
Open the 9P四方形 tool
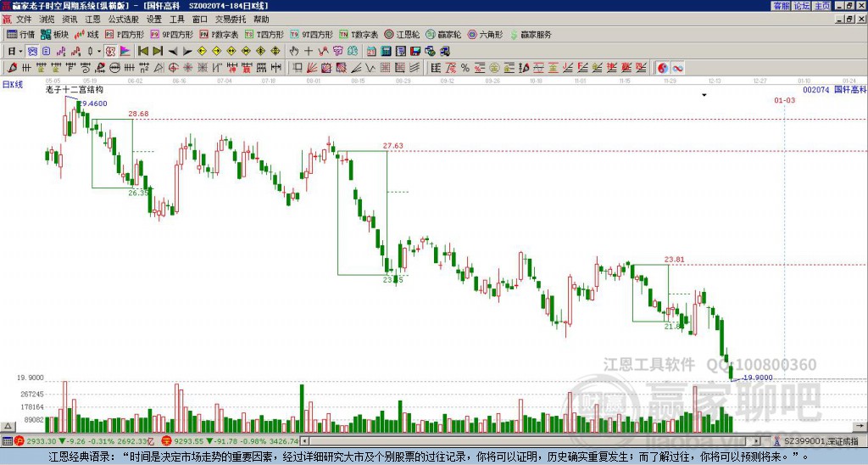tap(172, 34)
